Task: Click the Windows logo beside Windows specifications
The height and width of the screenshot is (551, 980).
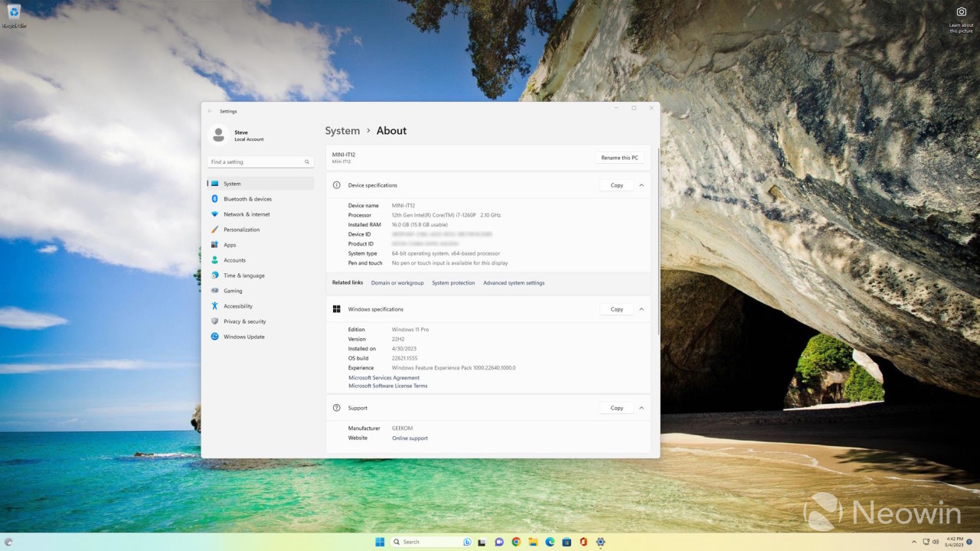Action: 336,309
